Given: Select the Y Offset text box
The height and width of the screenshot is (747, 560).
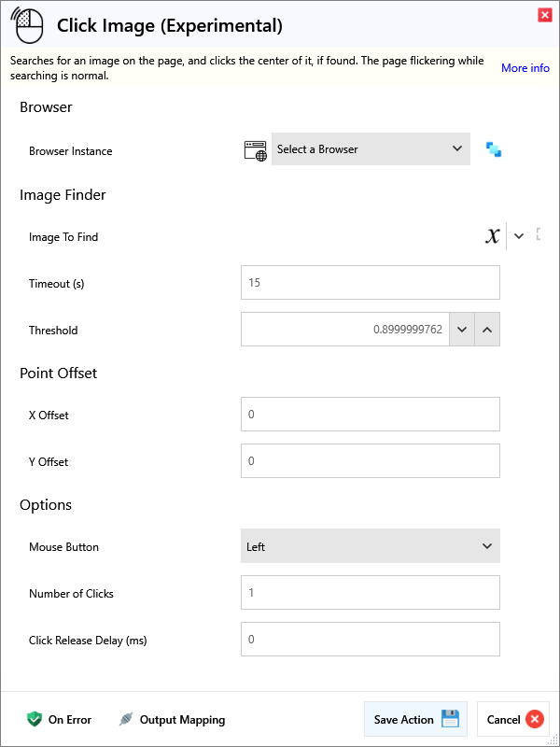Looking at the screenshot, I should (370, 460).
